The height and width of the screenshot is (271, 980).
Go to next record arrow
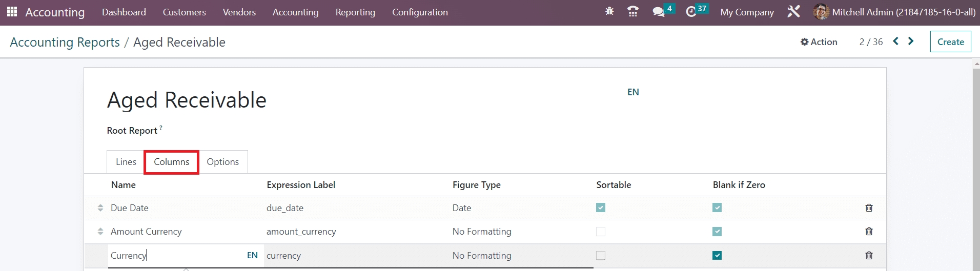click(x=911, y=41)
